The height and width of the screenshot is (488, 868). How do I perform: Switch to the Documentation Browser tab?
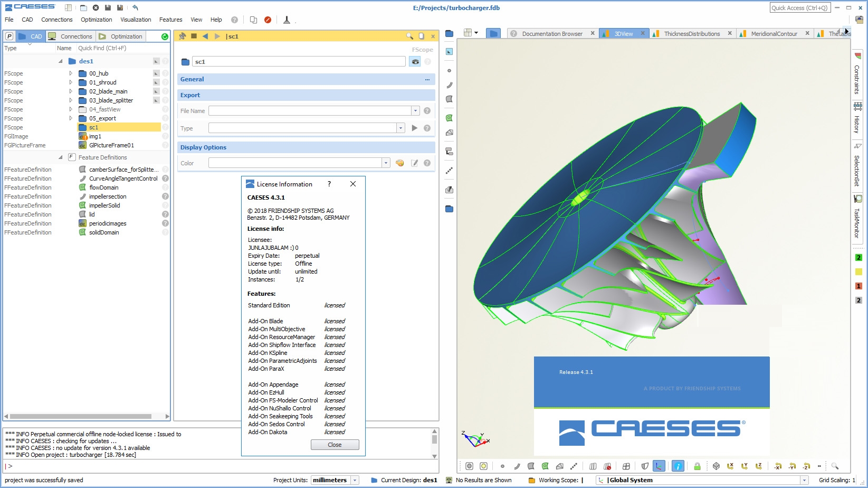pos(552,34)
